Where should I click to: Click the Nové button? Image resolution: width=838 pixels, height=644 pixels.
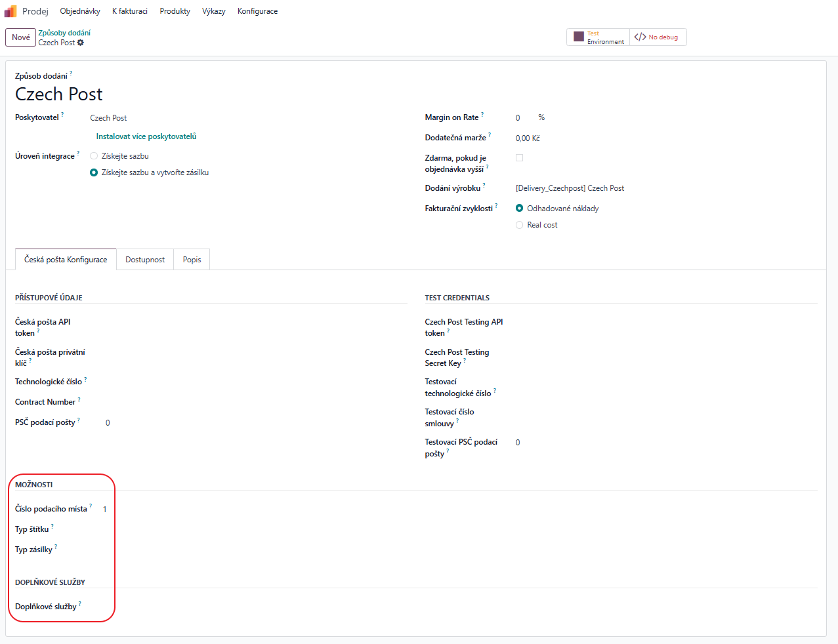point(21,37)
